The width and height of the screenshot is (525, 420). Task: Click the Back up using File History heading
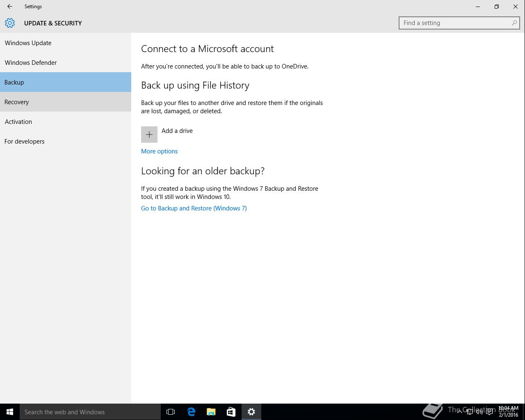click(195, 85)
